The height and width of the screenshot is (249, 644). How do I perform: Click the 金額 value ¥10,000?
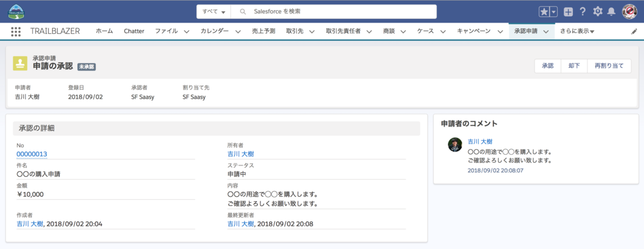30,194
